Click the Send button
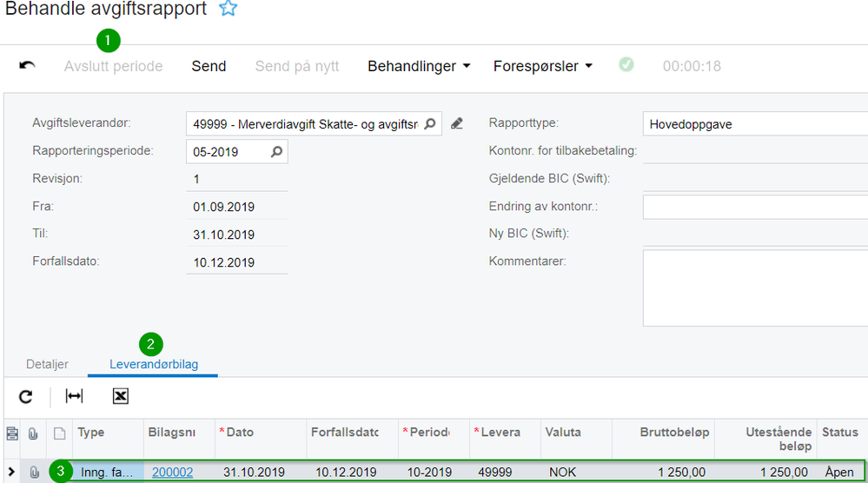This screenshot has height=483, width=868. point(209,66)
